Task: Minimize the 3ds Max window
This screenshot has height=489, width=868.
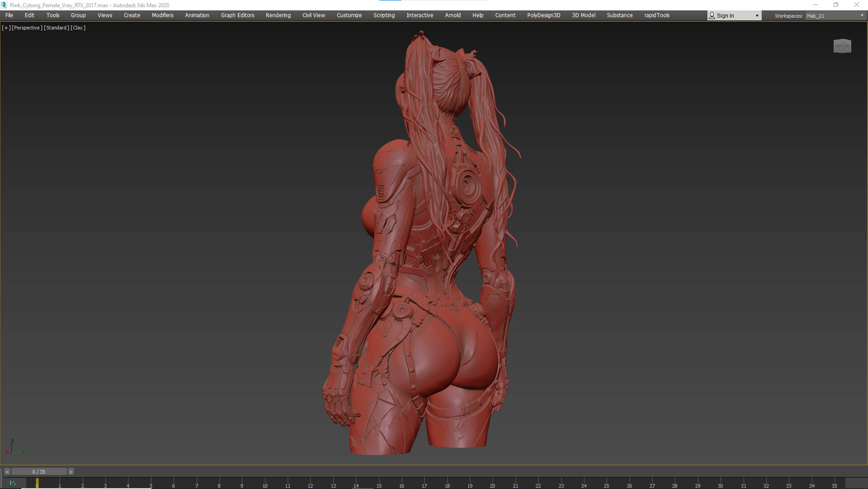Action: 816,5
